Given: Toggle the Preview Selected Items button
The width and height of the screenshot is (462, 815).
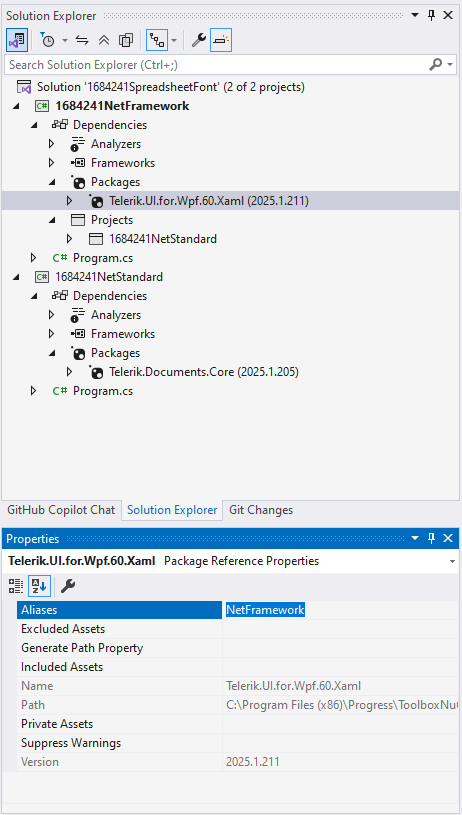Looking at the screenshot, I should 221,40.
